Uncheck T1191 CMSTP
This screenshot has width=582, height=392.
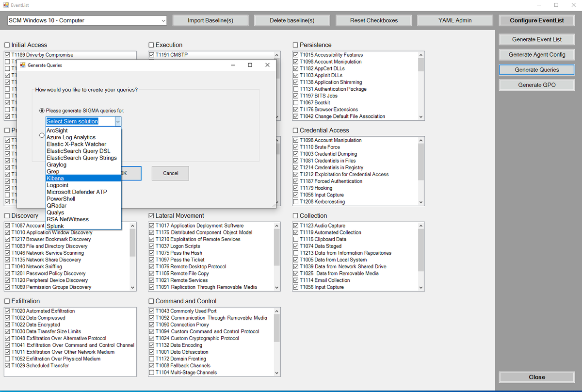[152, 55]
